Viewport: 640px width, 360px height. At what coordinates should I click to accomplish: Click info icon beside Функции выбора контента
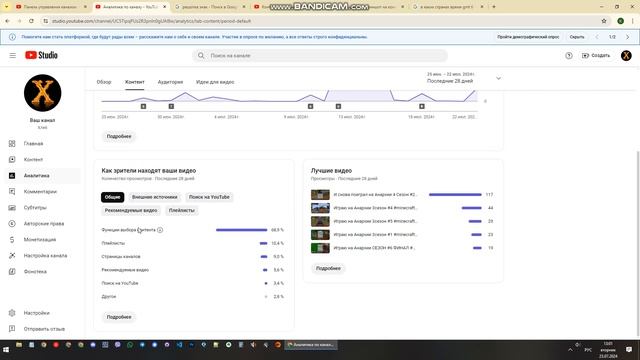coord(160,230)
